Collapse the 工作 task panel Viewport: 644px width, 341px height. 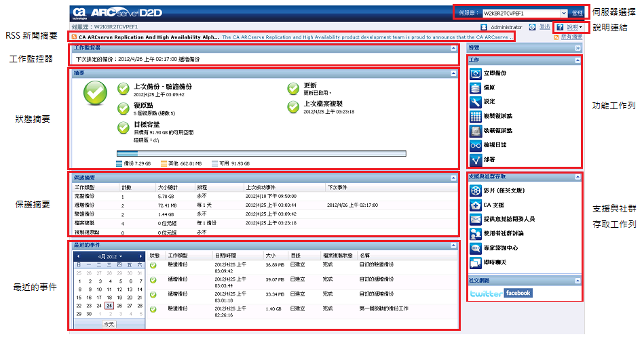point(577,60)
